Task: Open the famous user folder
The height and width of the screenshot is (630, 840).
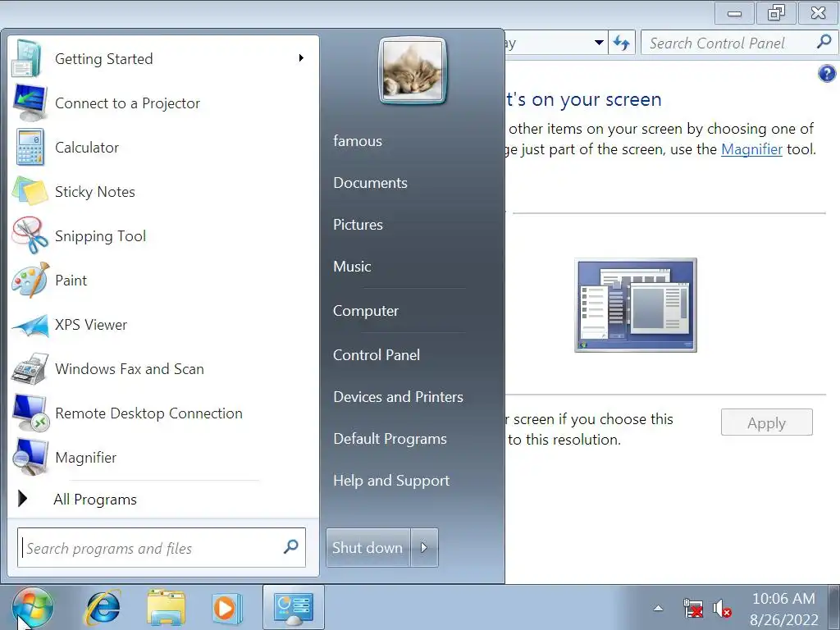Action: click(358, 141)
